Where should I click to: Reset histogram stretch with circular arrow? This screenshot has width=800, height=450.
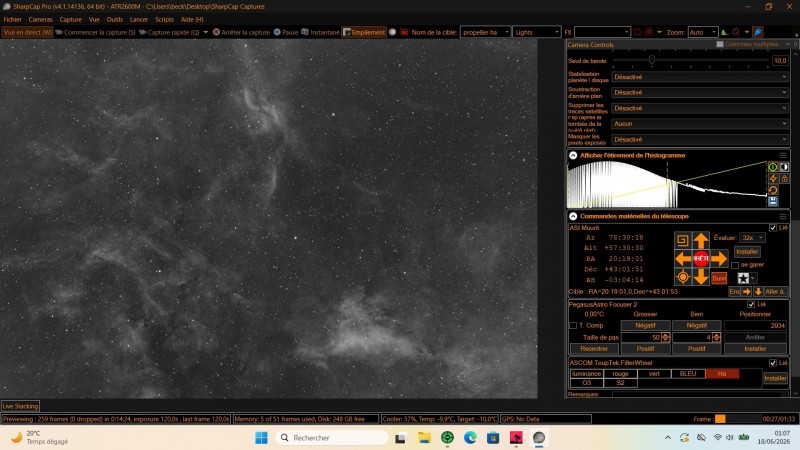773,190
